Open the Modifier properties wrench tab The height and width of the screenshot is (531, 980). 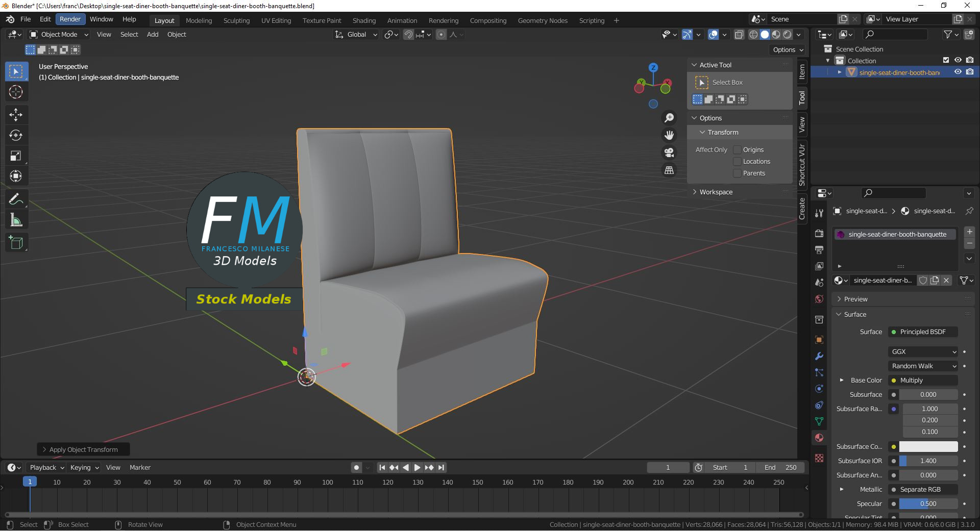click(x=819, y=356)
